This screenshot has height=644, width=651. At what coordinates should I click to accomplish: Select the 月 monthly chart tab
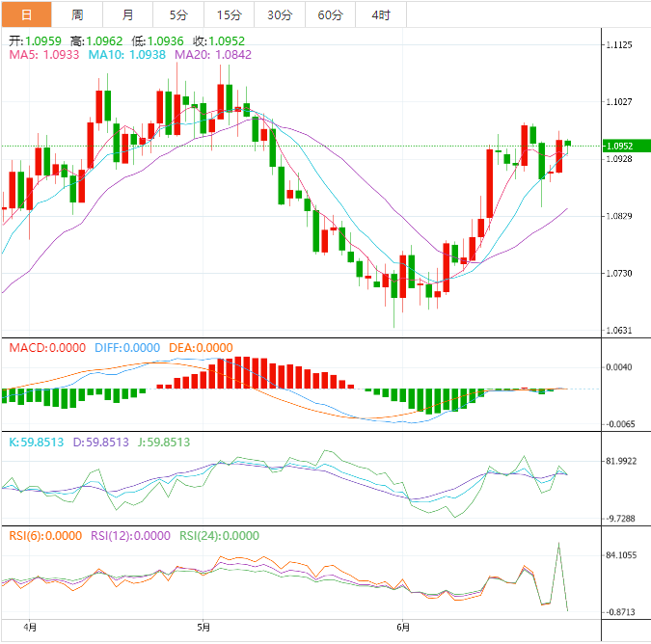pos(128,14)
